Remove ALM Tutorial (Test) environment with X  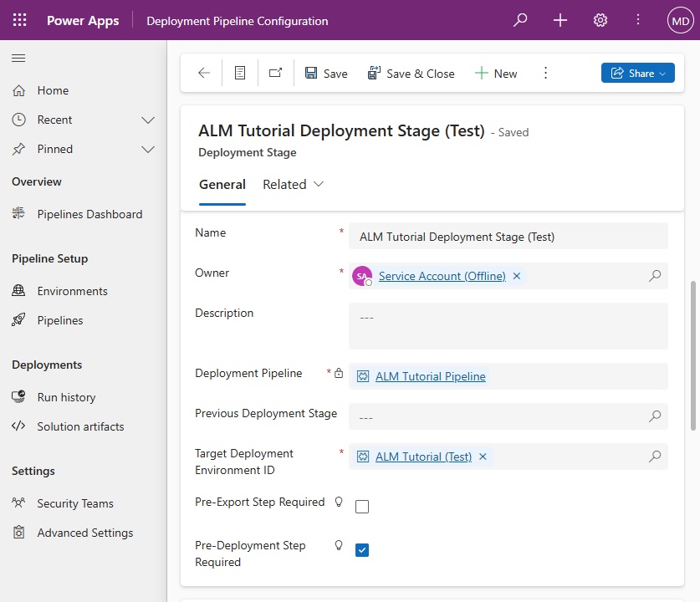tap(483, 457)
